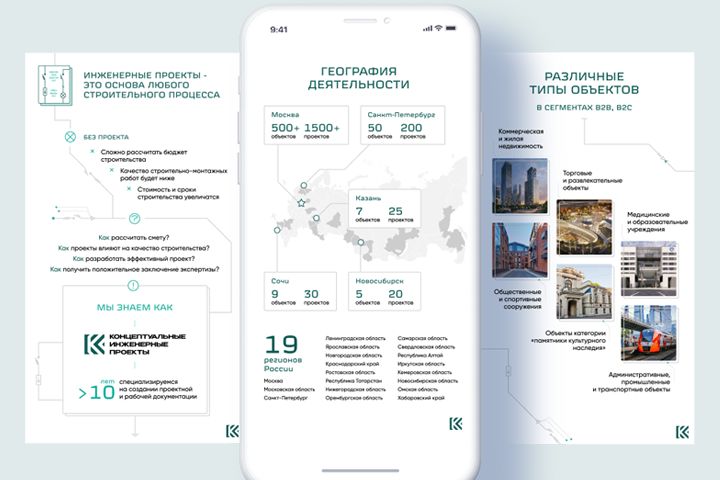Viewport: 720px width, 480px height.
Task: Click 'Республика Татарстан' in regions list
Action: pos(354,381)
